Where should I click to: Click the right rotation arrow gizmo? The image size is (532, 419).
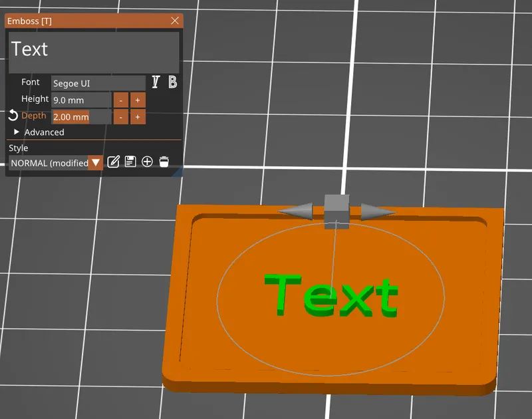378,211
